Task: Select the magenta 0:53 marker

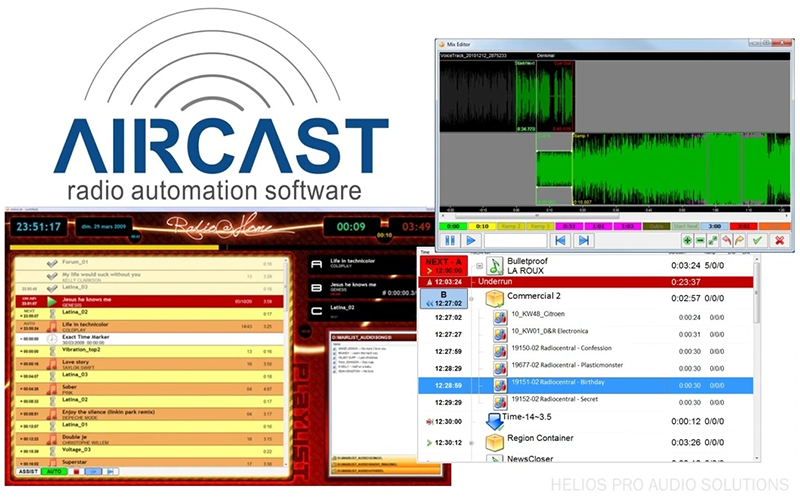Action: pos(569,226)
